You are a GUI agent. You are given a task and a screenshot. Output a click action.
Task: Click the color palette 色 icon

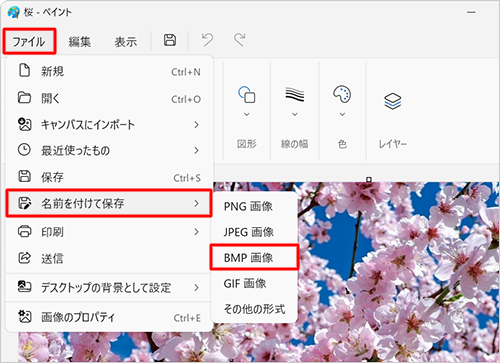[342, 94]
